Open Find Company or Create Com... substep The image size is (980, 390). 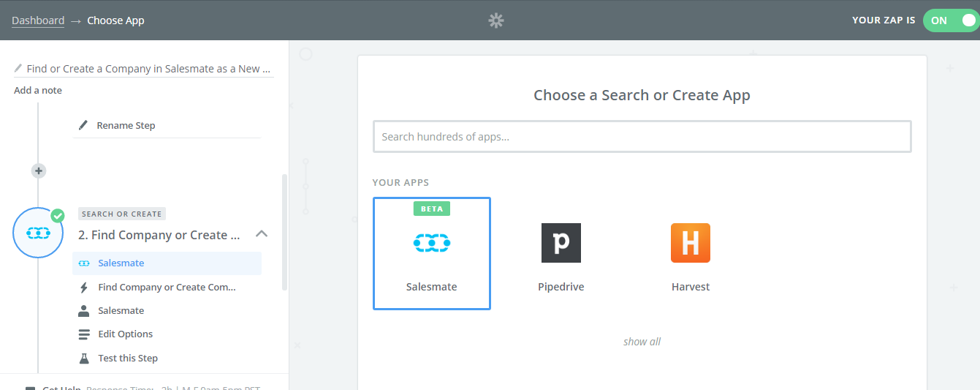[x=167, y=288]
